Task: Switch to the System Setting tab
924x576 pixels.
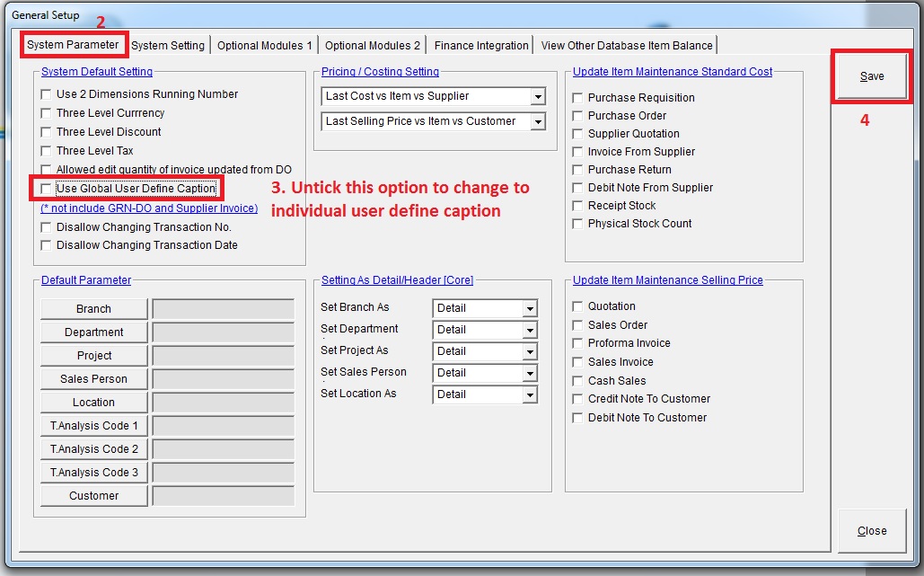Action: pyautogui.click(x=168, y=45)
